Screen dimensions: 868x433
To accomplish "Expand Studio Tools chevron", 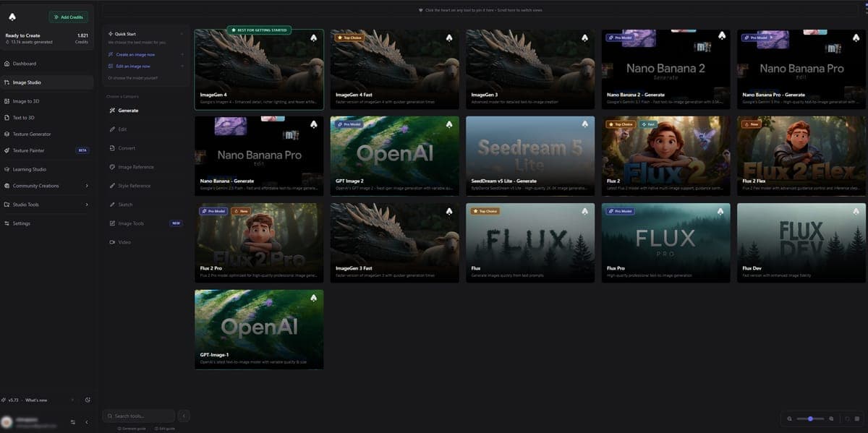I will pyautogui.click(x=87, y=205).
